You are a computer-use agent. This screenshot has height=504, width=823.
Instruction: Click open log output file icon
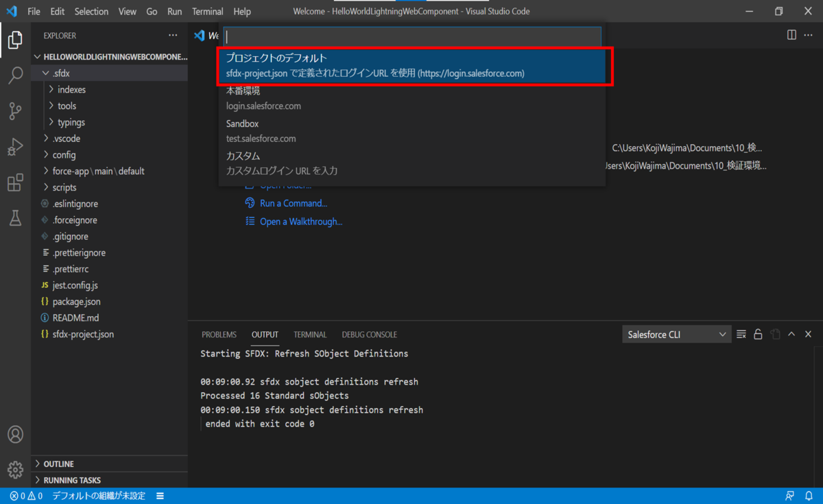click(x=775, y=335)
